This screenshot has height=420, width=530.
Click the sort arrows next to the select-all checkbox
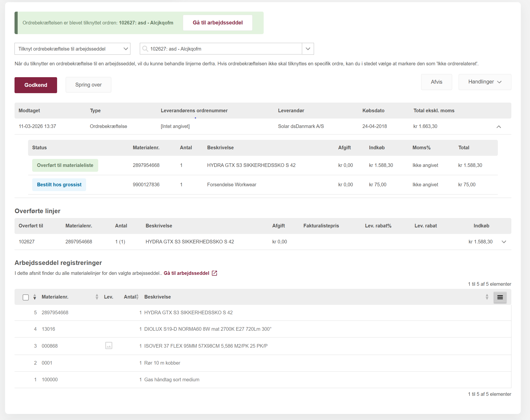pyautogui.click(x=35, y=297)
